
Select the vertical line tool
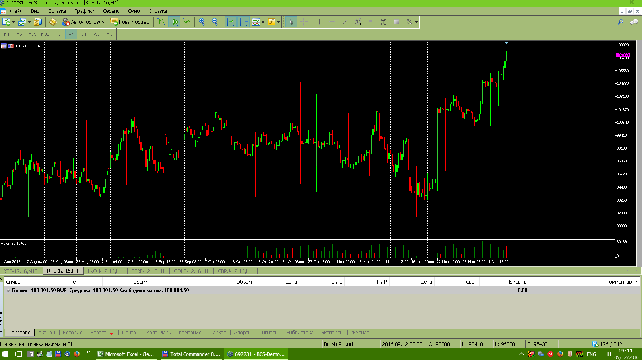coord(319,22)
